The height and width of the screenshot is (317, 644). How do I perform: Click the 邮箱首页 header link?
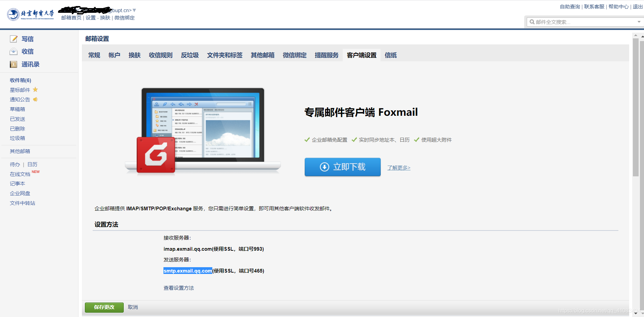tap(71, 17)
